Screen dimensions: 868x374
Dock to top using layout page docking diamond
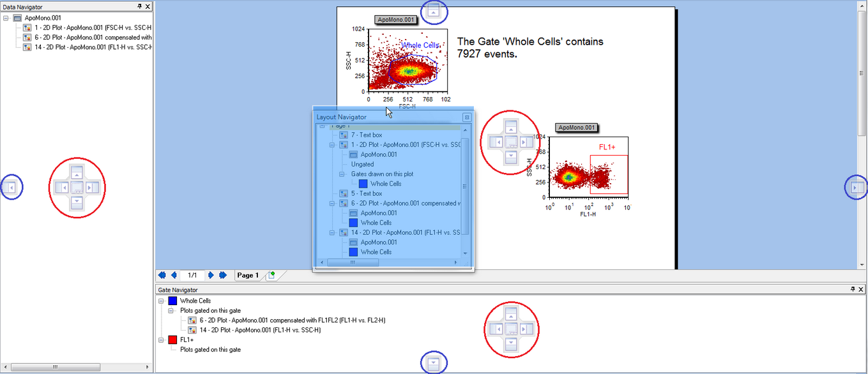click(x=510, y=127)
